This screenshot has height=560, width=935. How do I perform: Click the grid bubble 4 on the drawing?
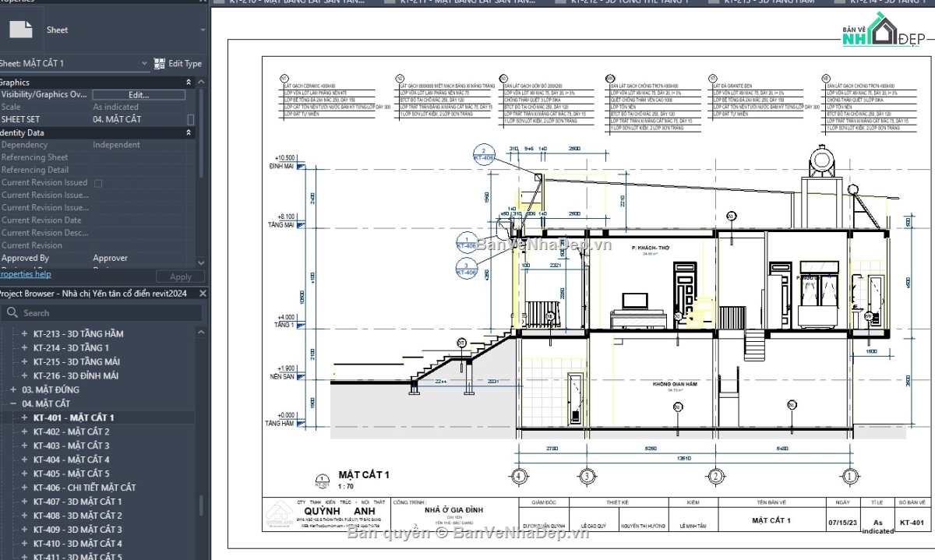518,475
